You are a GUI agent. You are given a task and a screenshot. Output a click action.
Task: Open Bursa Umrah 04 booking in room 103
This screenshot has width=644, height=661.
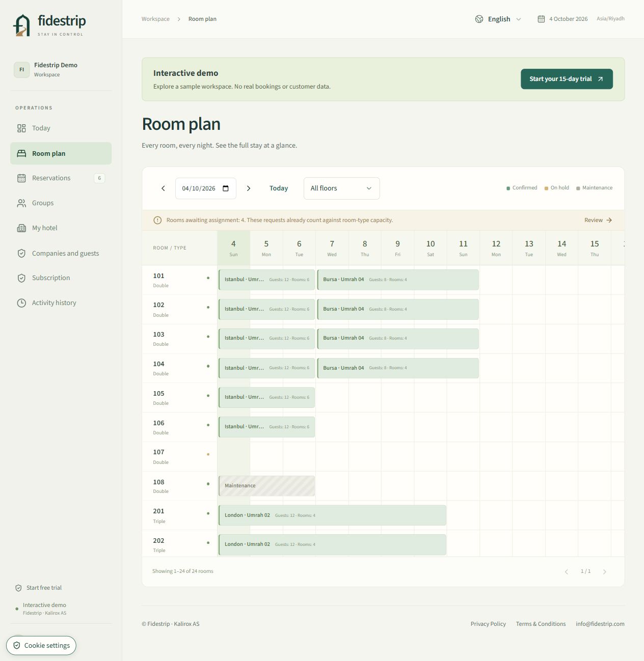point(398,339)
